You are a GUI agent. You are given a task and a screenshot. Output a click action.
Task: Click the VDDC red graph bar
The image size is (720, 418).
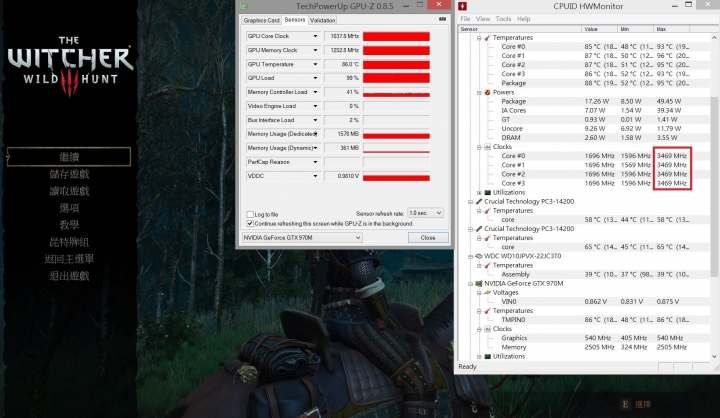click(396, 178)
